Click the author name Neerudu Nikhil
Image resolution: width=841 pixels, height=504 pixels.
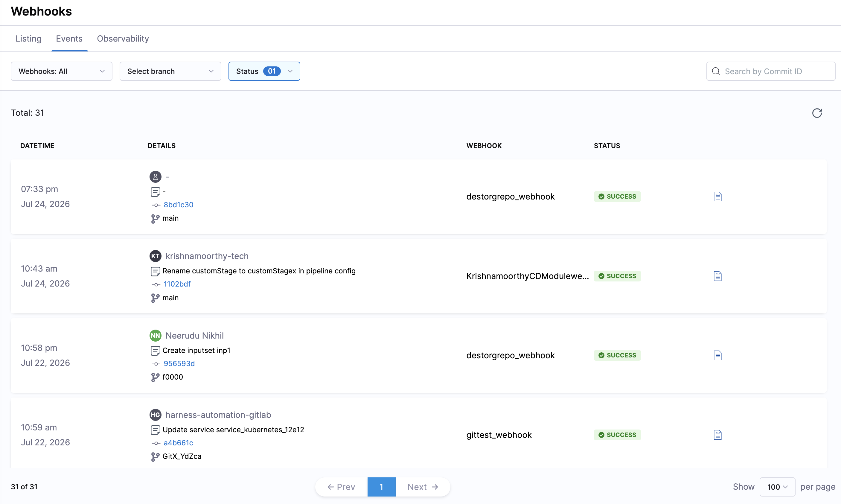tap(194, 336)
